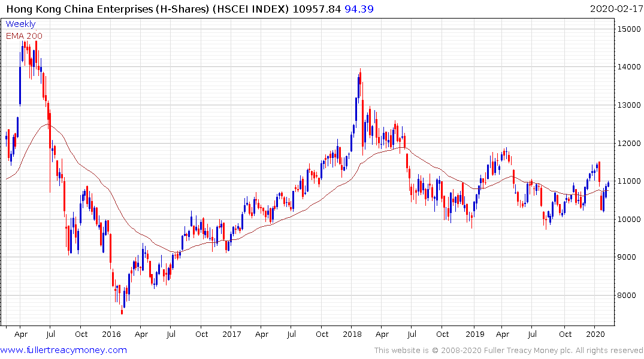Screen dimensions: 644x359
Task: Click the 12000 price axis label
Action: [628, 143]
